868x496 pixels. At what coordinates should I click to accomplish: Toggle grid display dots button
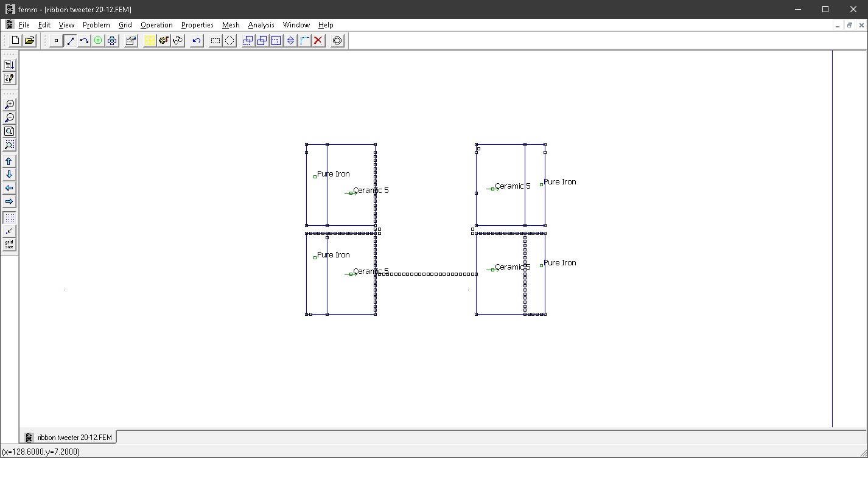tap(9, 218)
